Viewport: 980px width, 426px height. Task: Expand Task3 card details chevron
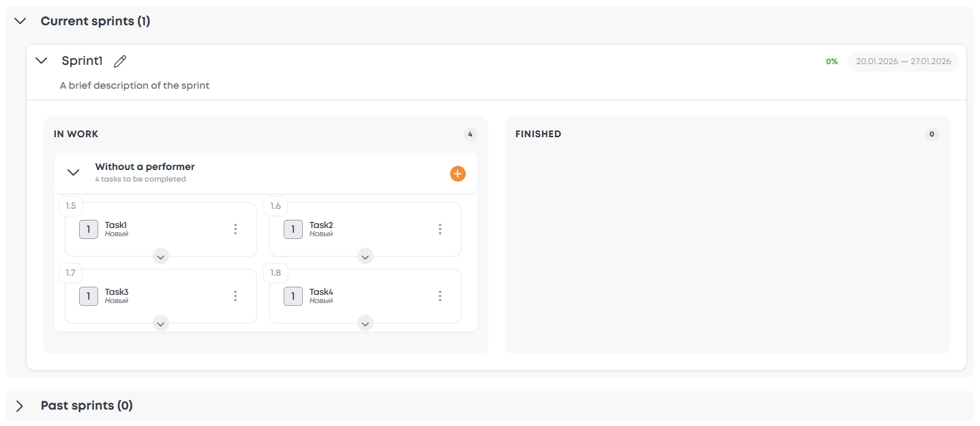point(161,324)
